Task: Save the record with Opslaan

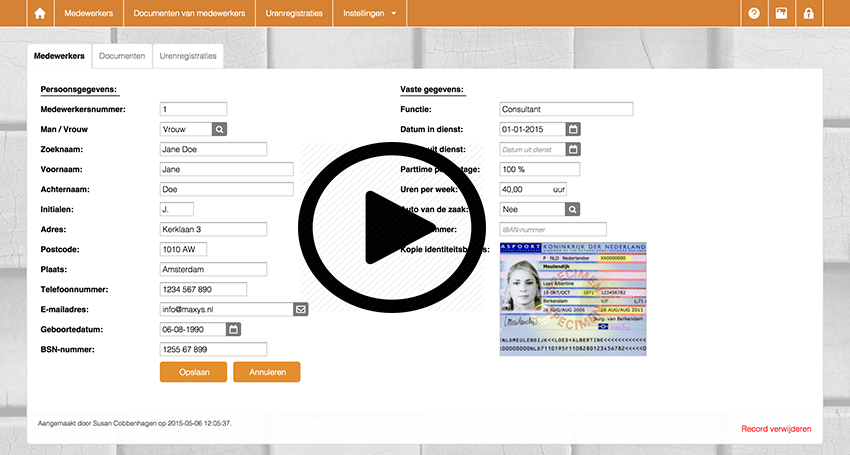Action: [194, 372]
